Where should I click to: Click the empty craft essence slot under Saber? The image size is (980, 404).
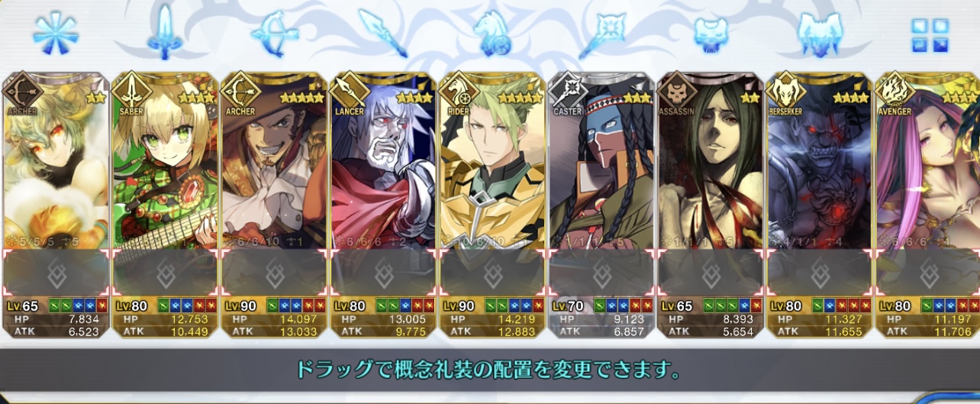(164, 273)
